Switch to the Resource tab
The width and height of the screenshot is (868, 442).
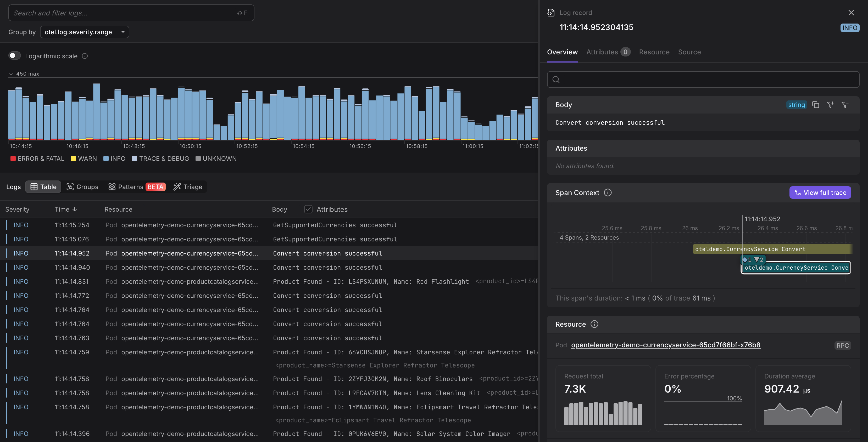point(654,52)
